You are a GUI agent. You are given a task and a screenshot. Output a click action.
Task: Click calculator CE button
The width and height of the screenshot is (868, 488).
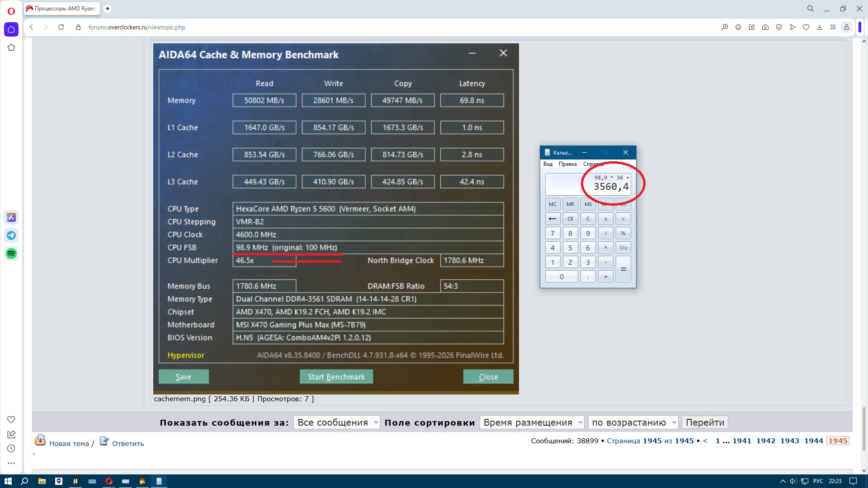tap(571, 219)
